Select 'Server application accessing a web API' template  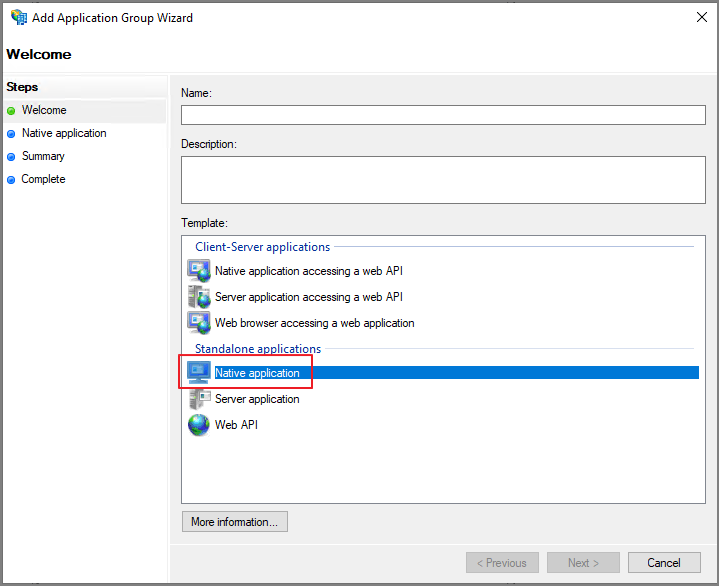[x=309, y=297]
